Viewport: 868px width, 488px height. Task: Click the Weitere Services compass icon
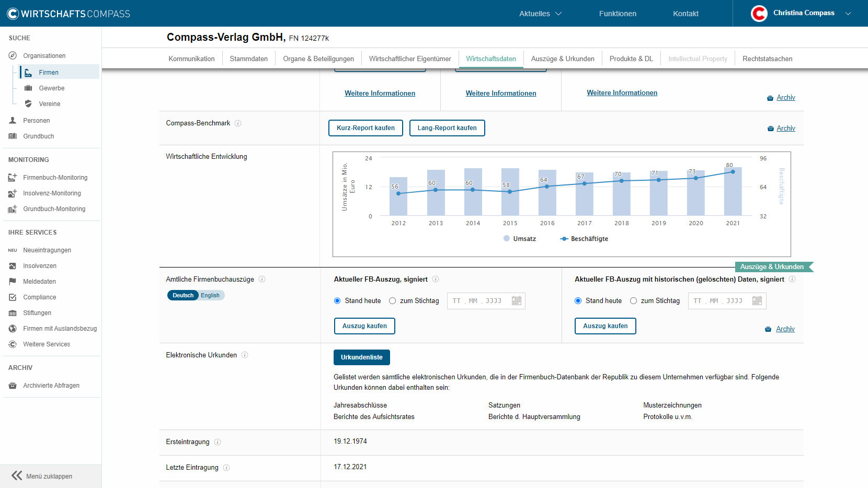click(13, 344)
